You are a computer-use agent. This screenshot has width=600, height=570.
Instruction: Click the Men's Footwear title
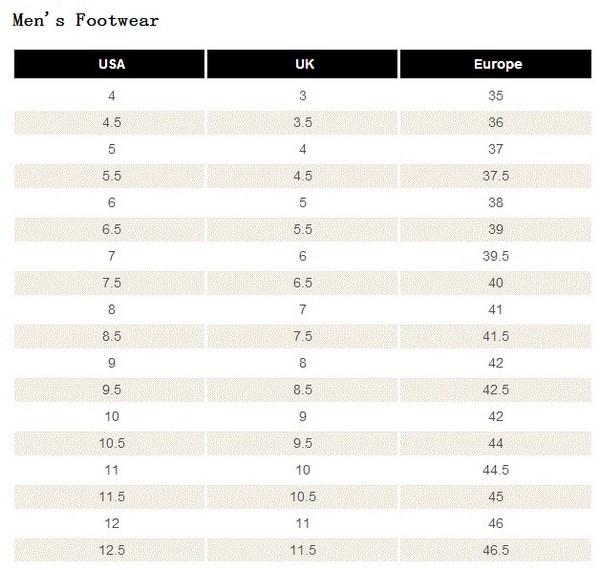[86, 20]
